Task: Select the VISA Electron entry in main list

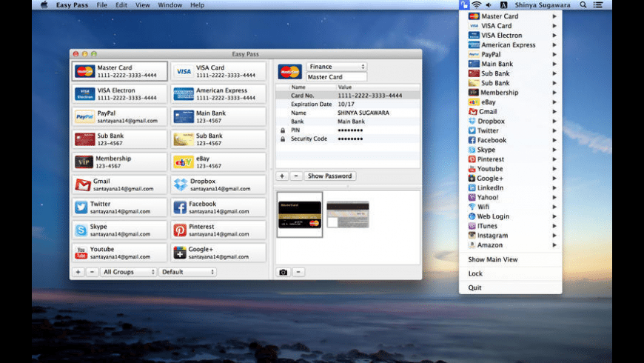Action: (x=119, y=94)
